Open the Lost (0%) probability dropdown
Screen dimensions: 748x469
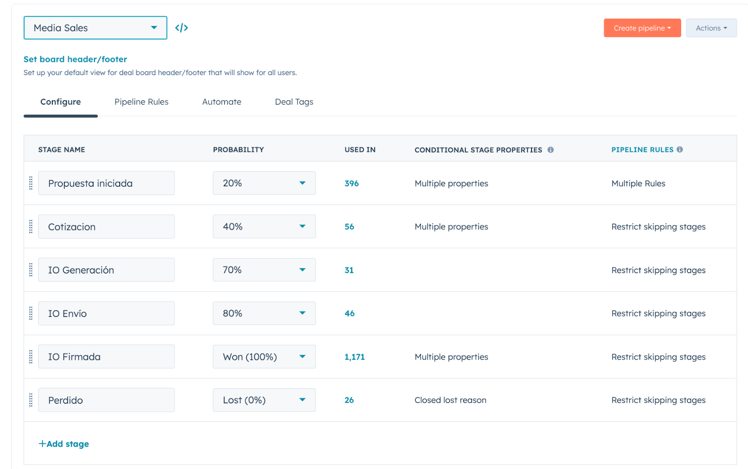point(264,400)
